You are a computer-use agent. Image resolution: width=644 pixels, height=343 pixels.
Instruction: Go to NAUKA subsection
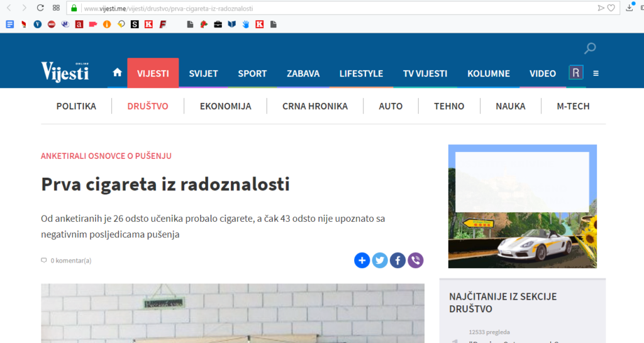511,106
